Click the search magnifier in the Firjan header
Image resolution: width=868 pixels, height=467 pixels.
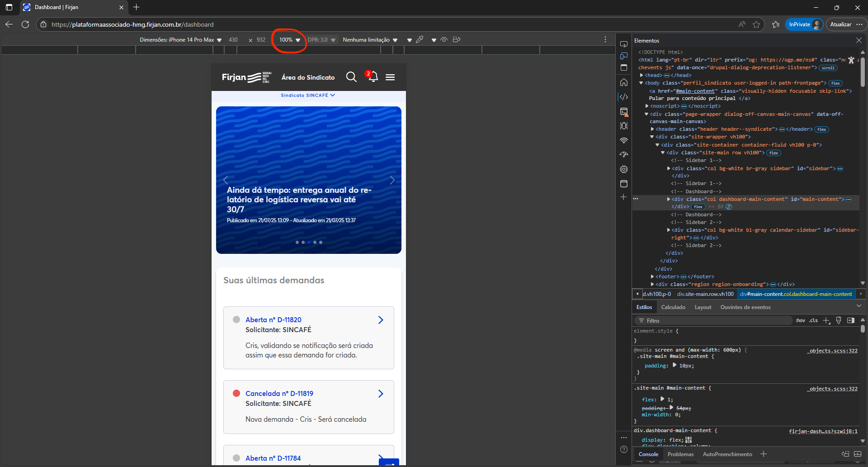coord(351,77)
